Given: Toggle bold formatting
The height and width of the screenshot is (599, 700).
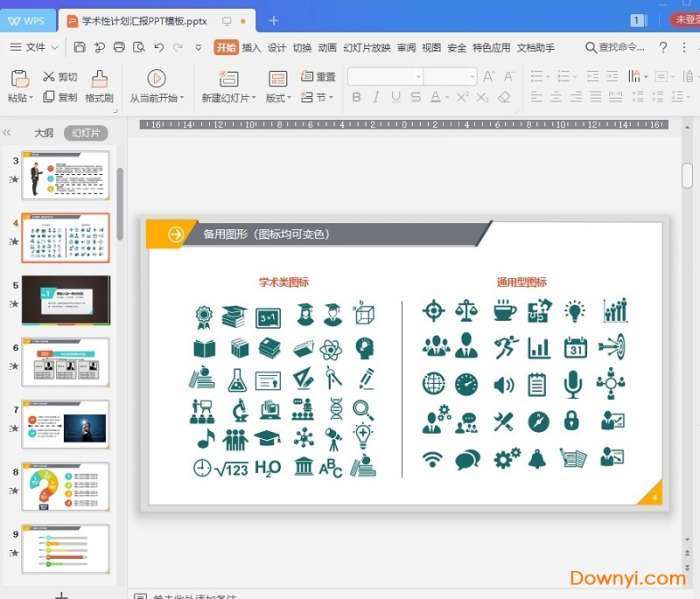Looking at the screenshot, I should click(x=356, y=97).
